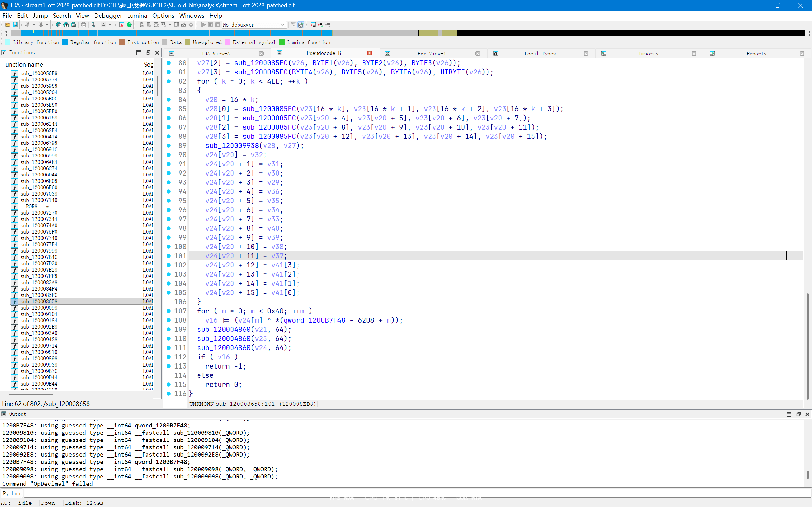812x507 pixels.
Task: Open the Lumina menu
Action: point(137,16)
